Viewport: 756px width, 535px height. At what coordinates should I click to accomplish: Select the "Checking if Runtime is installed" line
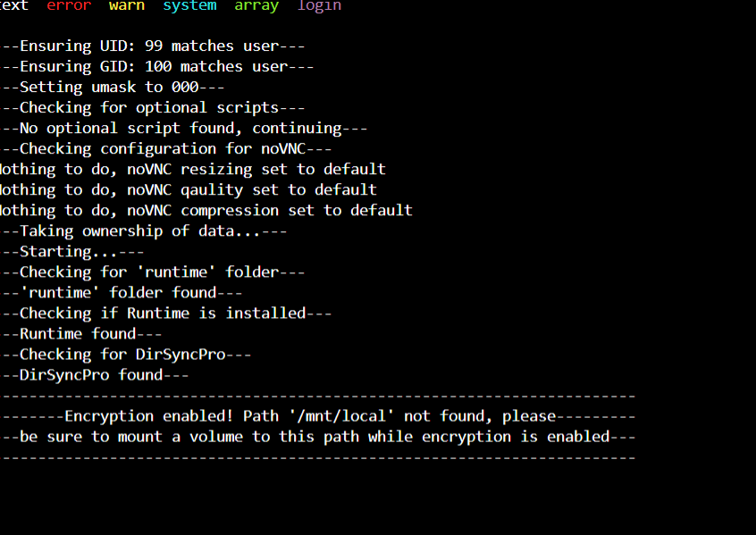point(166,313)
